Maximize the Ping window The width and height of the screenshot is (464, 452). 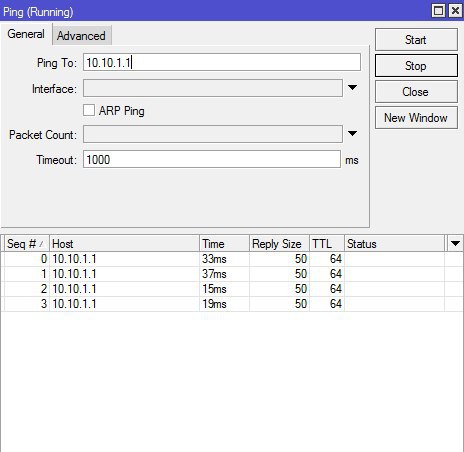tap(438, 11)
